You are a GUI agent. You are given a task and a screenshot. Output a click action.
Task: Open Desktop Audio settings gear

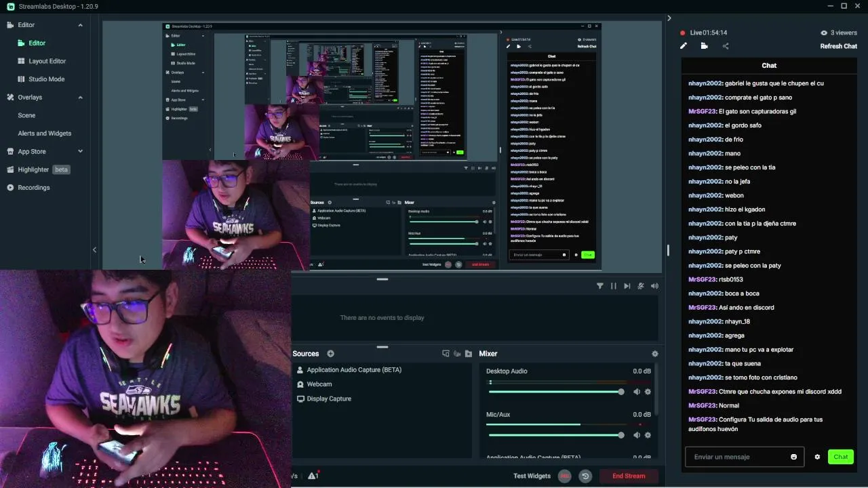click(648, 392)
